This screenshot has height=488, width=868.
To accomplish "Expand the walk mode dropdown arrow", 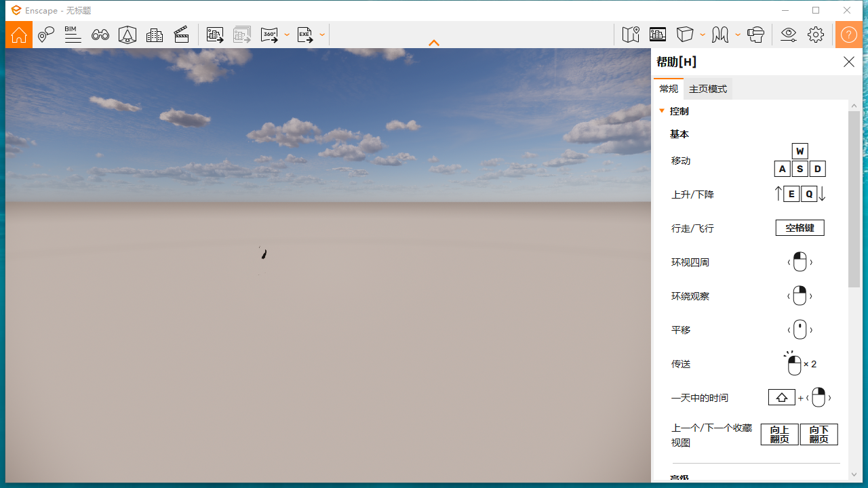I will coord(738,35).
